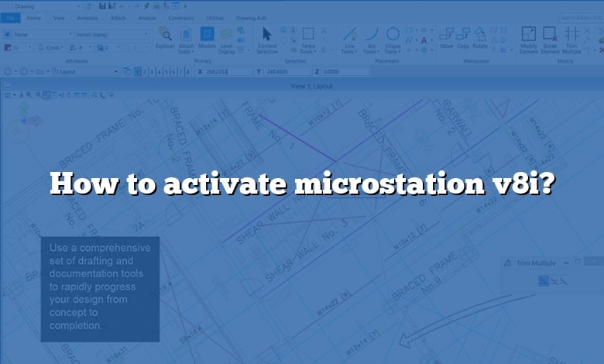Click the Y coordinate field
604x364 pixels.
[287, 72]
